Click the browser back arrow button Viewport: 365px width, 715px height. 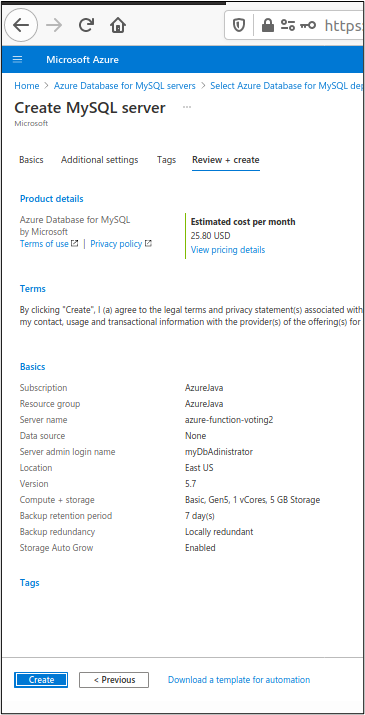tap(21, 25)
